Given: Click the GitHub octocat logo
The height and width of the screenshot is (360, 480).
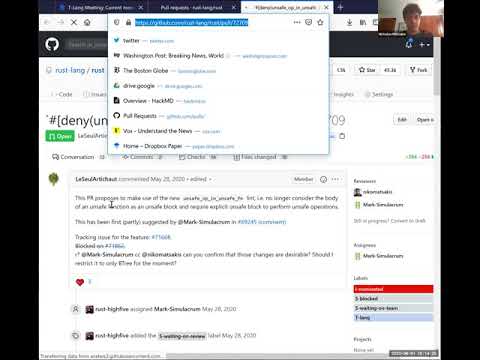Looking at the screenshot, I should (52, 44).
